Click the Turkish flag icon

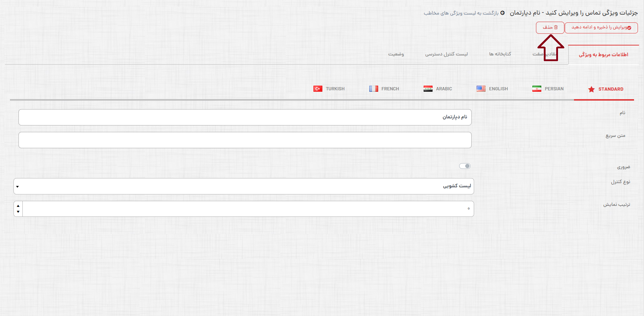318,89
